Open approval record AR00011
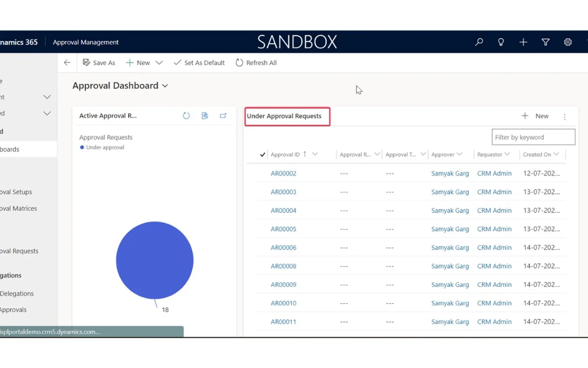This screenshot has width=588, height=368. pos(283,322)
